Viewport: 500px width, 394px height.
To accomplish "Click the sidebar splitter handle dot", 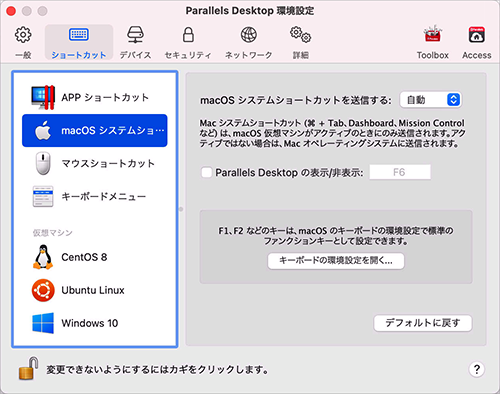I will click(181, 209).
